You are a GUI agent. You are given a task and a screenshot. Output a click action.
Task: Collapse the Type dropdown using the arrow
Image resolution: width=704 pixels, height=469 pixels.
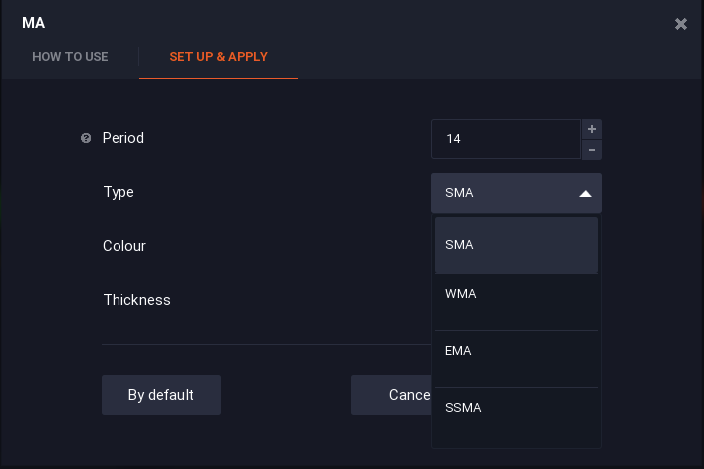coord(585,194)
